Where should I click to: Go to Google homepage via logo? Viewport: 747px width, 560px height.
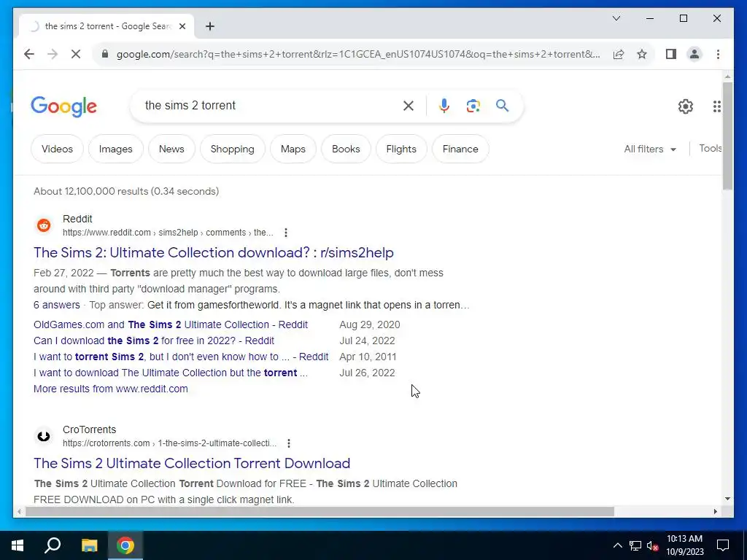(64, 106)
